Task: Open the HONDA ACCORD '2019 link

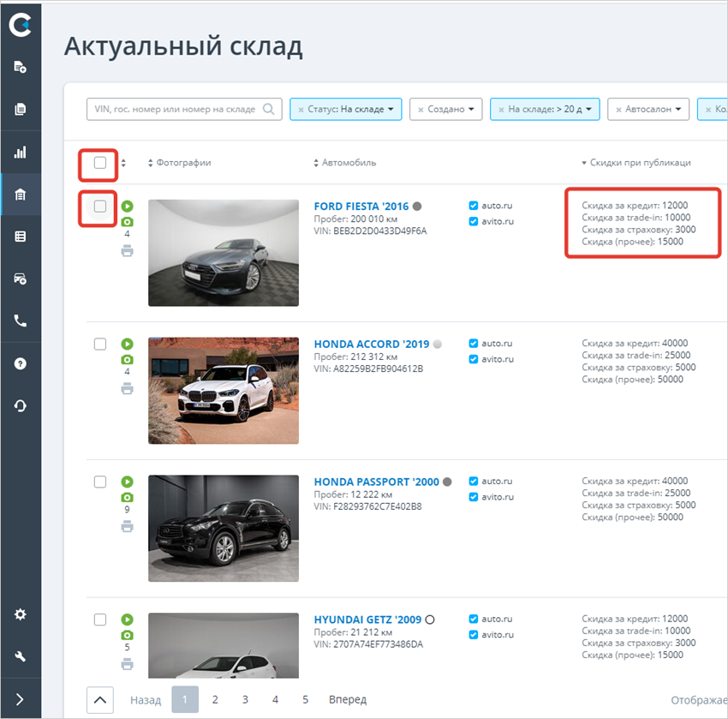Action: coord(372,345)
